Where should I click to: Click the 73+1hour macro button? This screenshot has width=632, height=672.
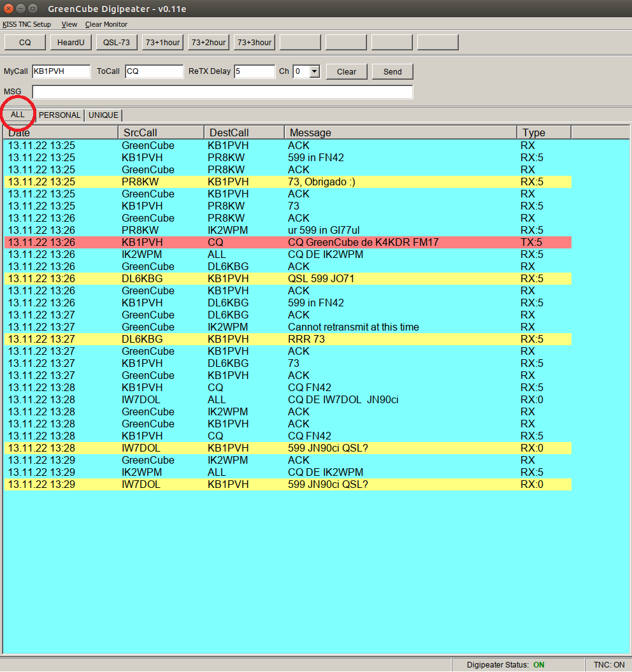click(162, 43)
